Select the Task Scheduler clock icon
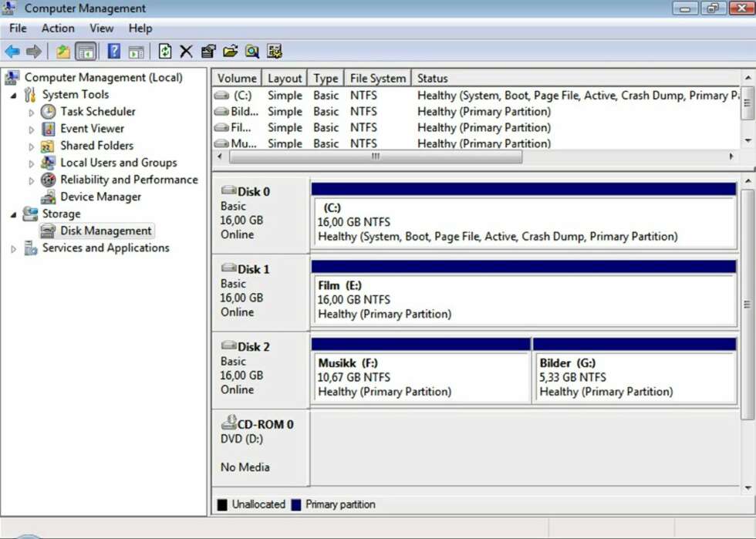 [48, 111]
